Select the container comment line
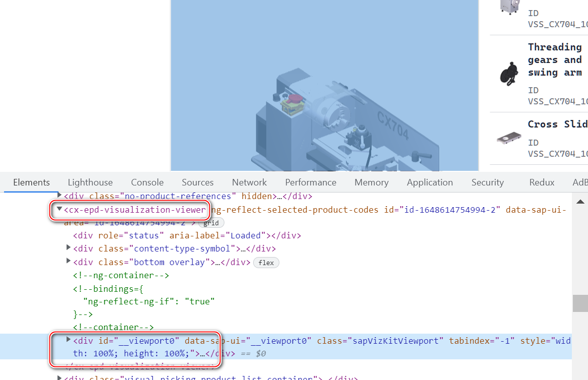 pos(113,327)
